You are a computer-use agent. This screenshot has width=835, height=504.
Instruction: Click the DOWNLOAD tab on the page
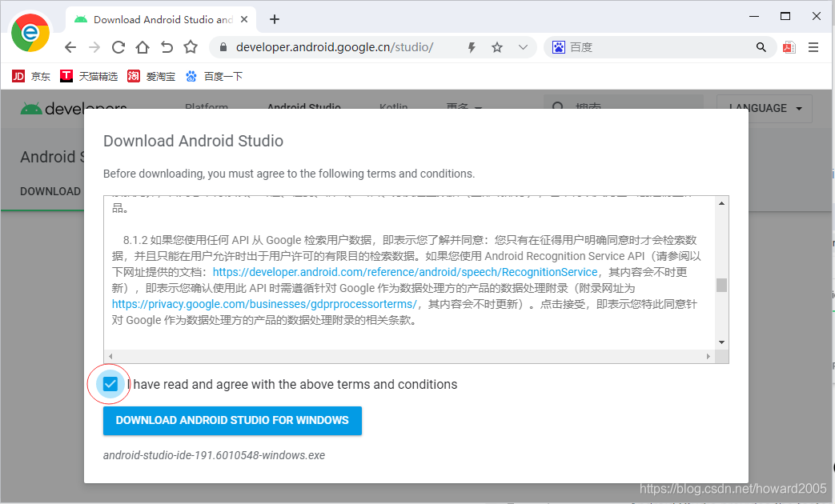pos(50,191)
